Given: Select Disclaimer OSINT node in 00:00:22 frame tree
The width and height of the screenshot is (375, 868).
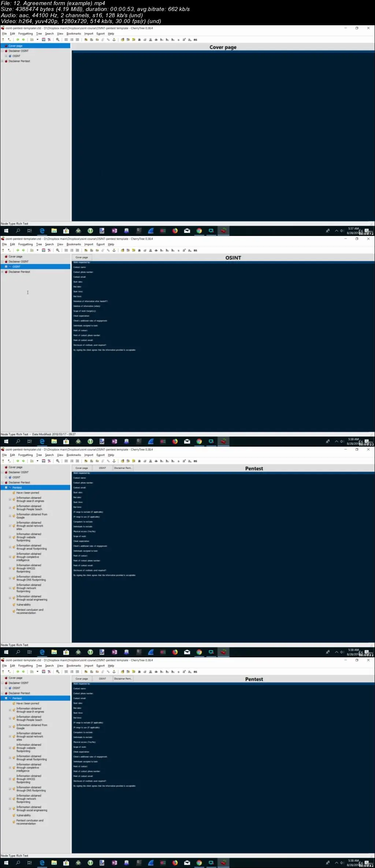Looking at the screenshot, I should click(x=18, y=262).
